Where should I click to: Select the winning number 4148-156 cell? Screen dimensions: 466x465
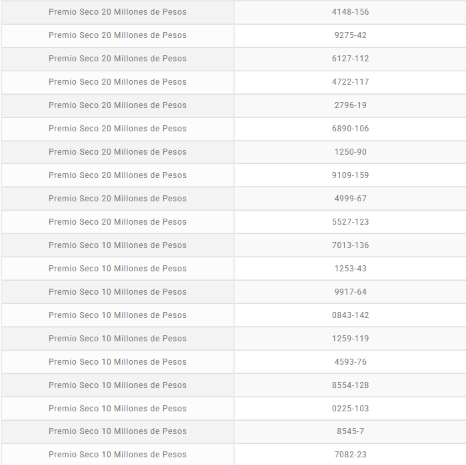pos(350,12)
